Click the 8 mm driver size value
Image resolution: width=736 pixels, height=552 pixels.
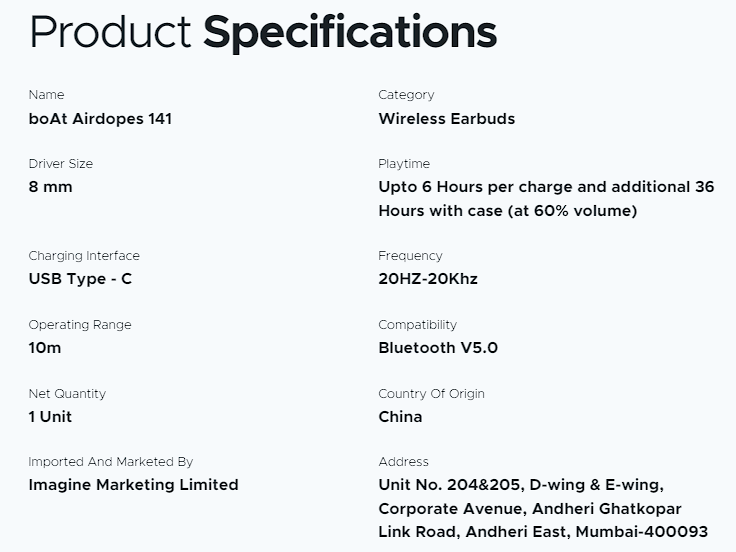click(51, 187)
